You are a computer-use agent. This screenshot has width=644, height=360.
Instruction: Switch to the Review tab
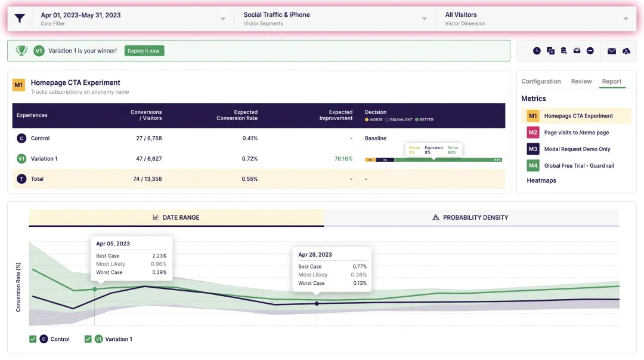tap(581, 81)
